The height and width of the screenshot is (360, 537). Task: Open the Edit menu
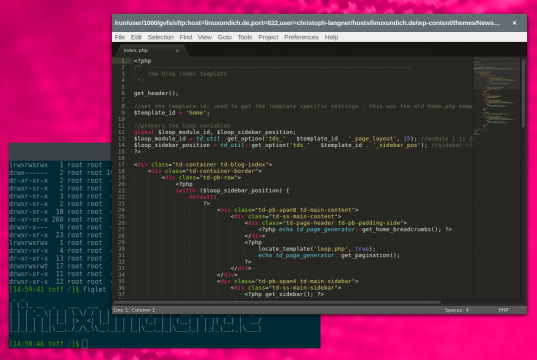[136, 37]
